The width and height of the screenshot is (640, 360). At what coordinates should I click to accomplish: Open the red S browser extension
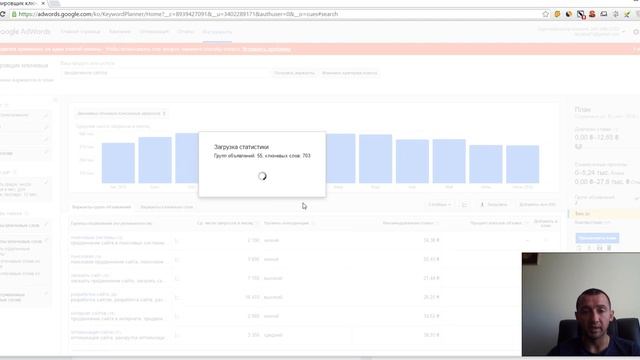click(x=592, y=14)
